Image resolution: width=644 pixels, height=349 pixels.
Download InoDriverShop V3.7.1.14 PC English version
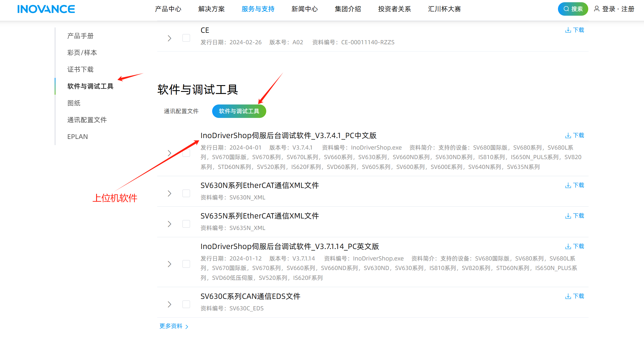574,246
